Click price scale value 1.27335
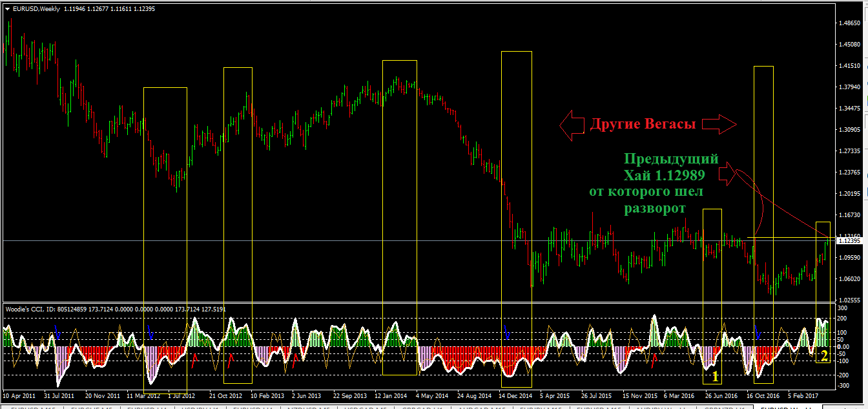This screenshot has height=409, width=868. coord(849,151)
